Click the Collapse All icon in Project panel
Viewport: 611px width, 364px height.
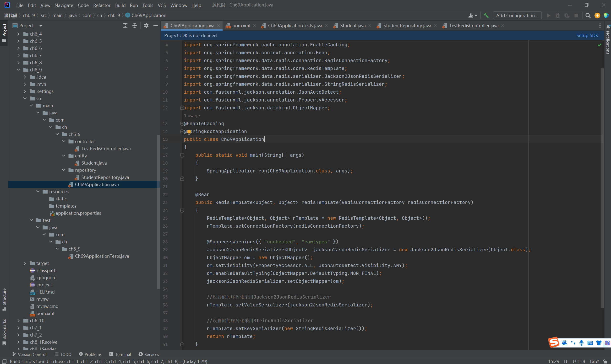tap(135, 26)
